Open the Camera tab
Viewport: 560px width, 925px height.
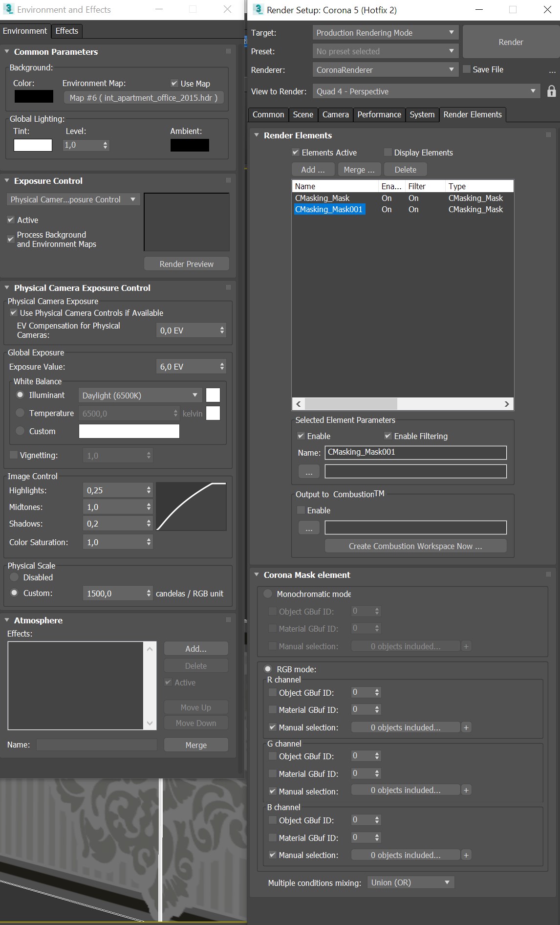(x=336, y=114)
